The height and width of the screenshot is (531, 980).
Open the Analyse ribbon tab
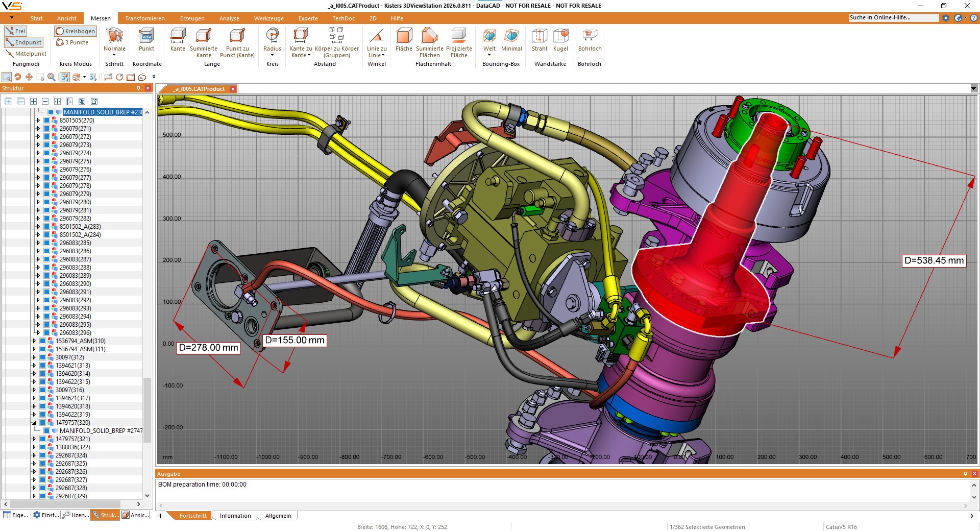(229, 18)
